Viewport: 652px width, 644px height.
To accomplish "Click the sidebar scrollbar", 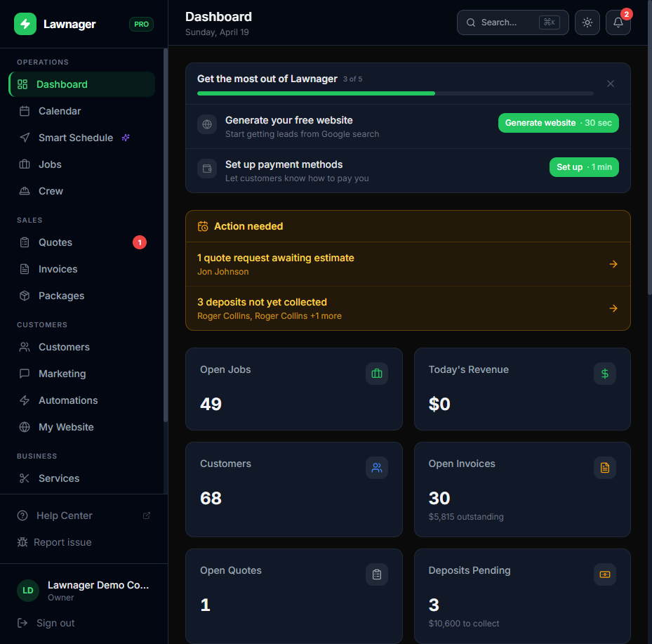I will [166, 235].
